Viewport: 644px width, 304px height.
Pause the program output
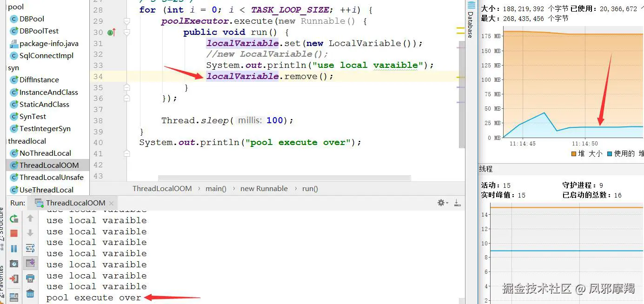[14, 249]
